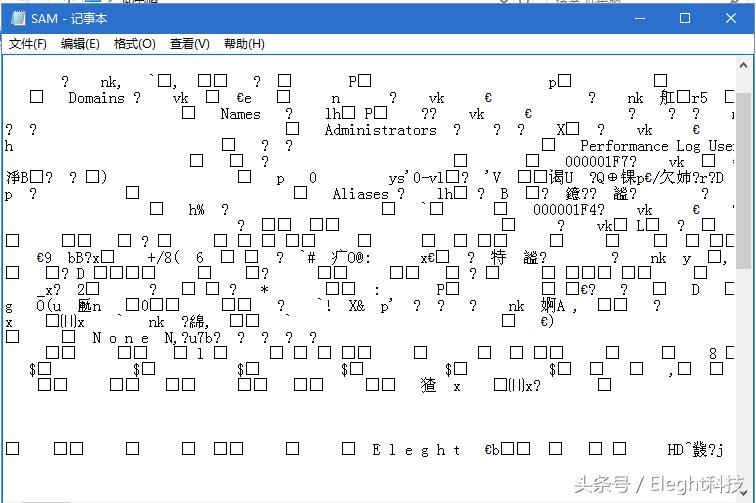756x503 pixels.
Task: Open the 格式(O) menu
Action: pyautogui.click(x=135, y=44)
